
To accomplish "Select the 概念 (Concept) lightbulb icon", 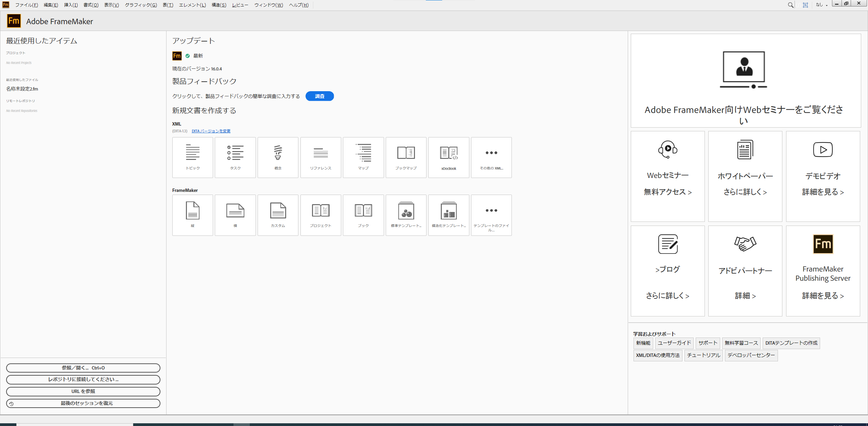I will click(278, 153).
